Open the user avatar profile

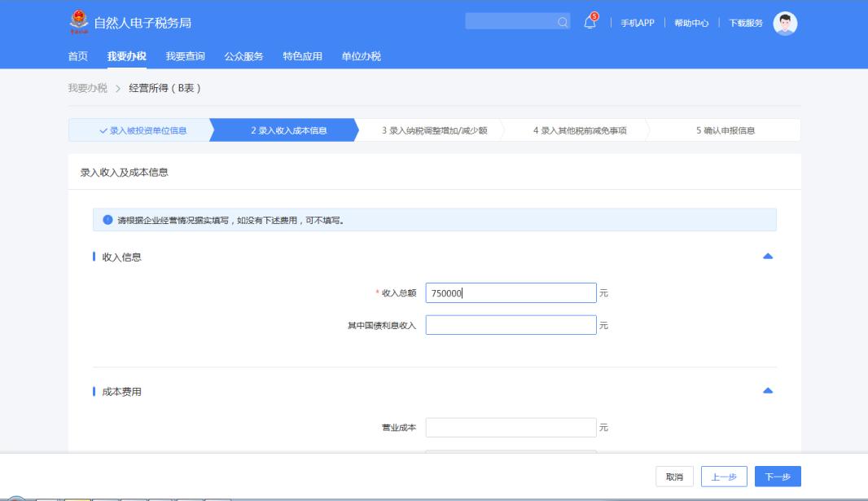pos(784,23)
